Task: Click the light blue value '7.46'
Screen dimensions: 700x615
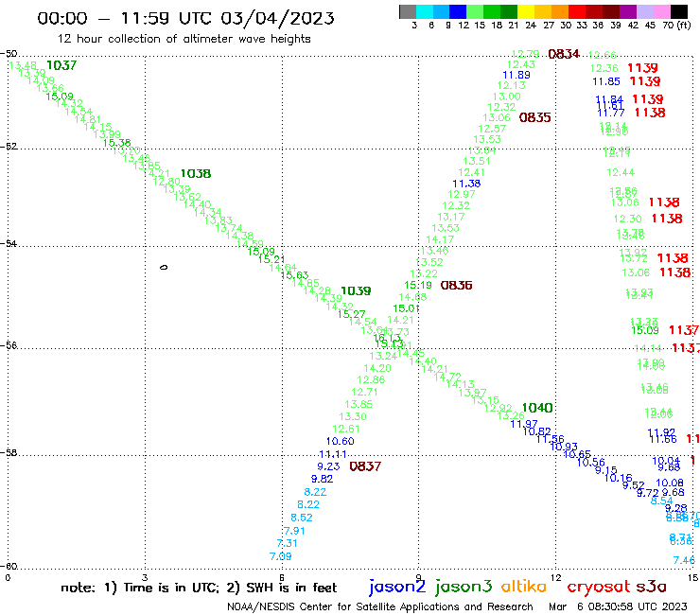Action: tap(684, 560)
